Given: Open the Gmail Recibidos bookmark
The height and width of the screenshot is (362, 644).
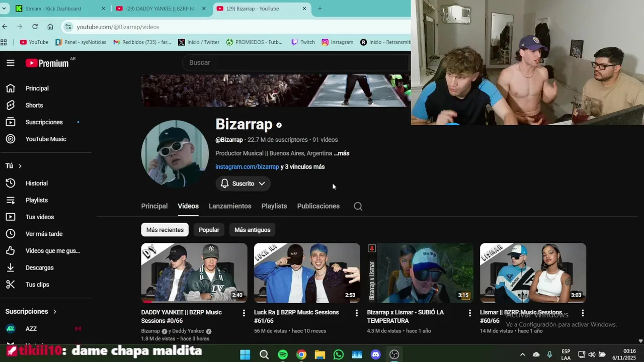Looking at the screenshot, I should pos(142,42).
